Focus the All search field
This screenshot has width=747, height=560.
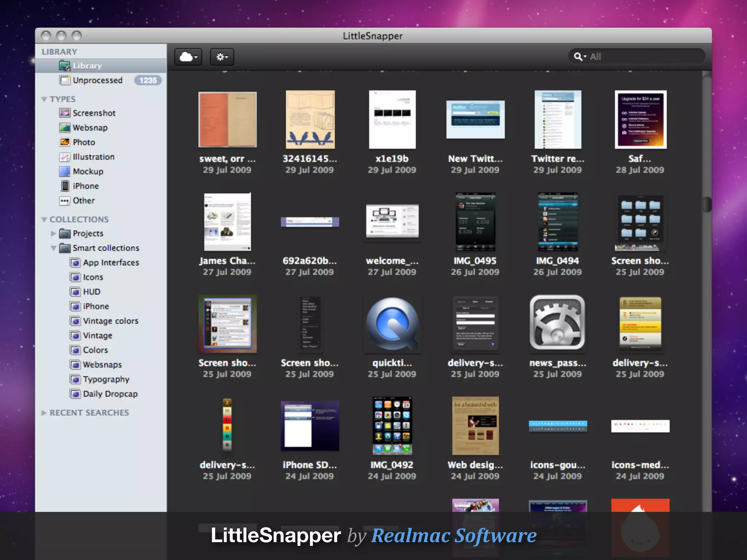coord(636,57)
